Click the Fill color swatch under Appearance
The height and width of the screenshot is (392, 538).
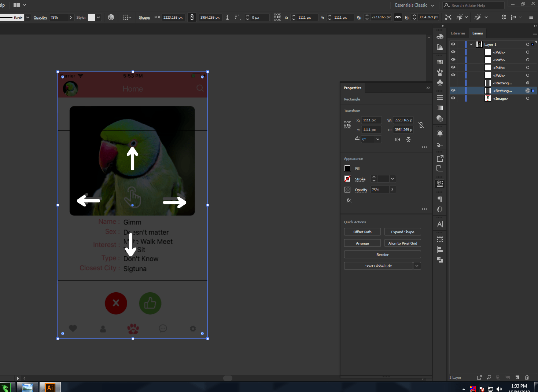coord(347,168)
